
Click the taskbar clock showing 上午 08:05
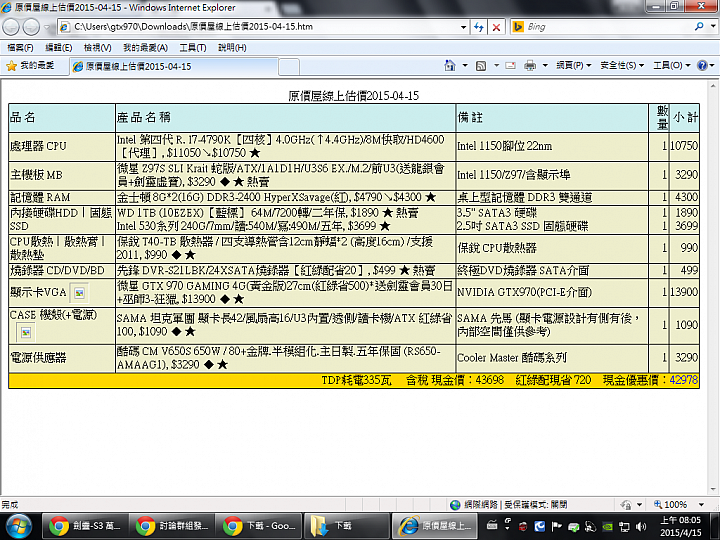coord(681,526)
